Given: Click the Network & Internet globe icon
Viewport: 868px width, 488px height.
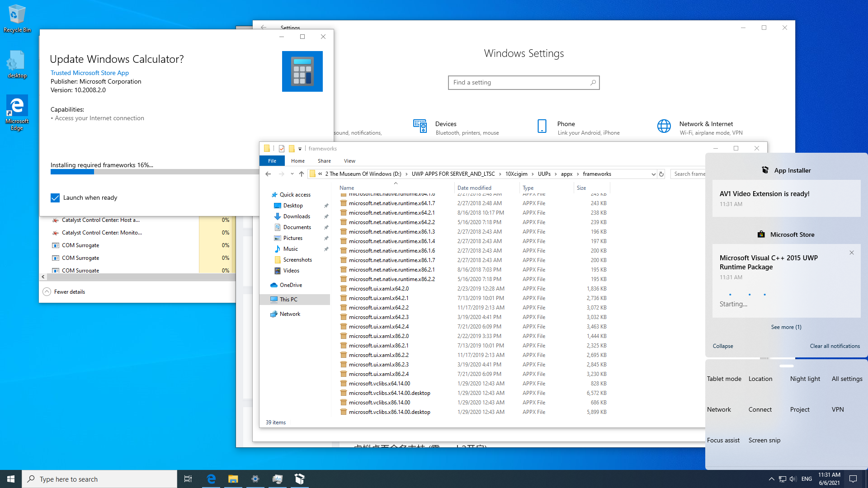Looking at the screenshot, I should point(664,126).
